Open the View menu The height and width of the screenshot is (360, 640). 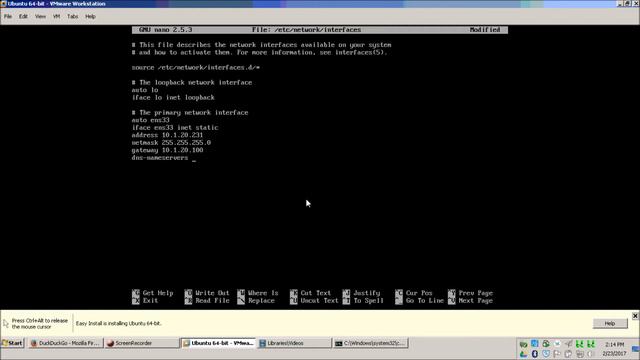coord(40,16)
